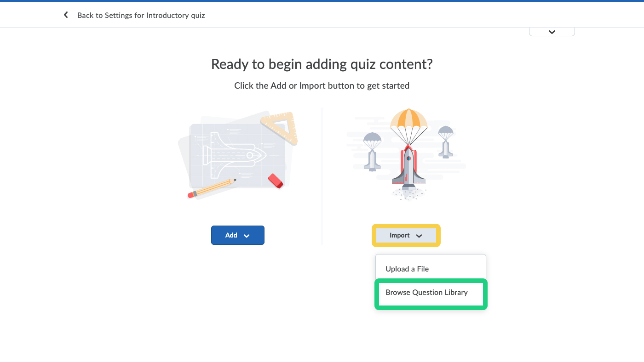Click the red eraser graphic

coord(275,181)
